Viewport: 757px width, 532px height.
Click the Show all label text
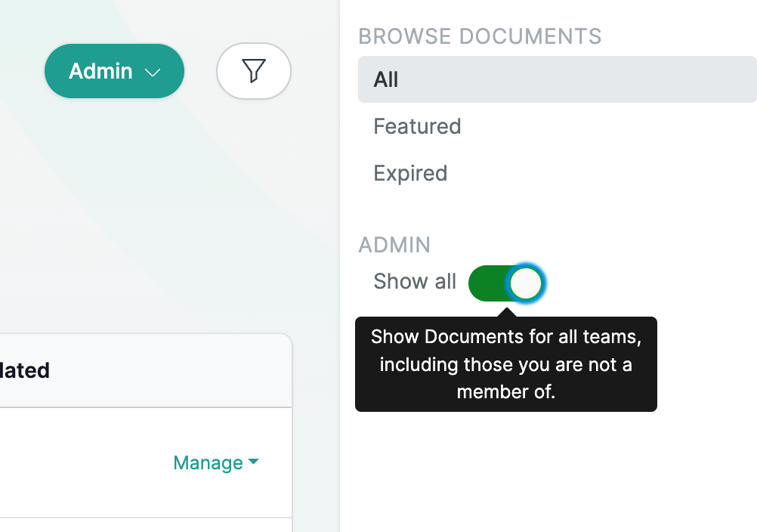click(415, 282)
